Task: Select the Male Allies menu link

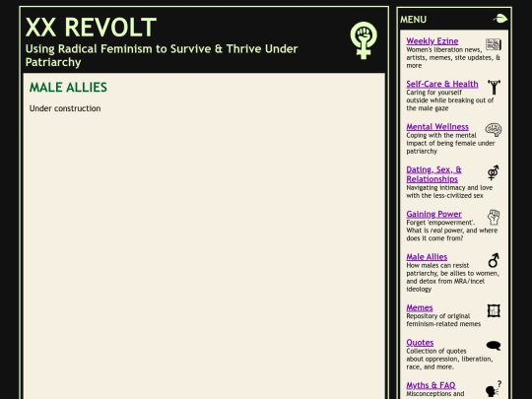Action: click(x=427, y=257)
